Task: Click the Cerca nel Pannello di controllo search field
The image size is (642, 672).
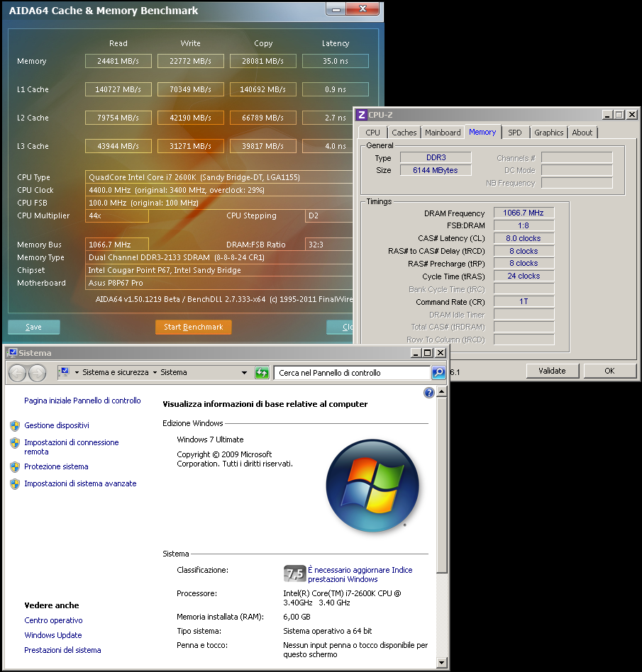Action: (352, 373)
